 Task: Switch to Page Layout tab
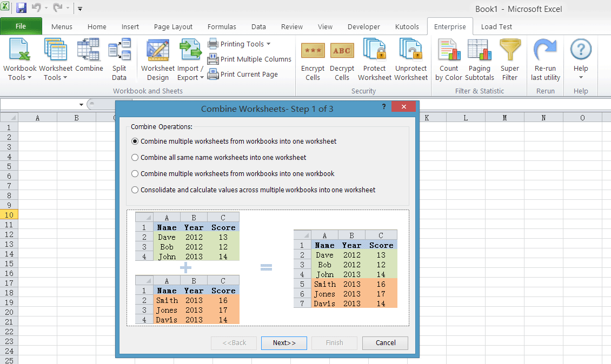pos(173,27)
